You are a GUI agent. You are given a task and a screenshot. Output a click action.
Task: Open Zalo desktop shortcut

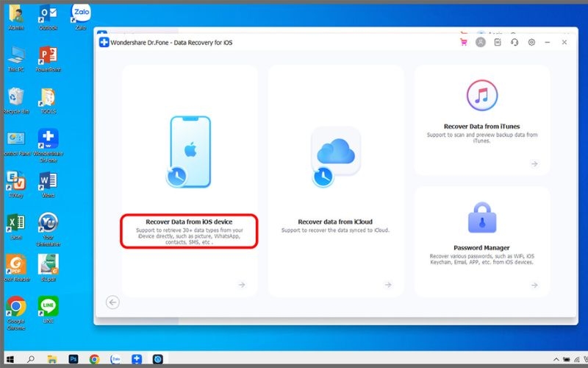81,17
